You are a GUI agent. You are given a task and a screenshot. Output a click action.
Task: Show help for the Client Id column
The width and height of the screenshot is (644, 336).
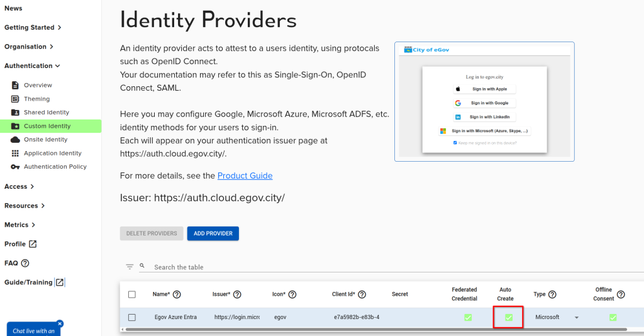pyautogui.click(x=362, y=294)
